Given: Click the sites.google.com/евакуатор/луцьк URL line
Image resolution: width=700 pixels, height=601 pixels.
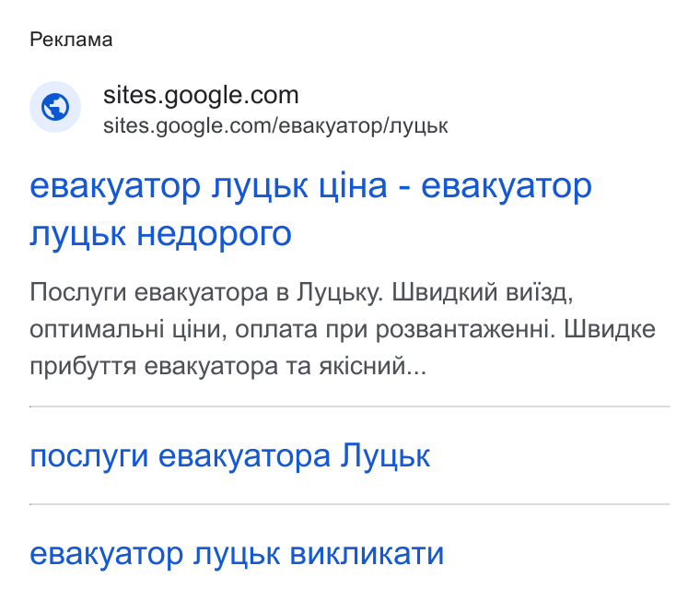Looking at the screenshot, I should click(x=275, y=125).
